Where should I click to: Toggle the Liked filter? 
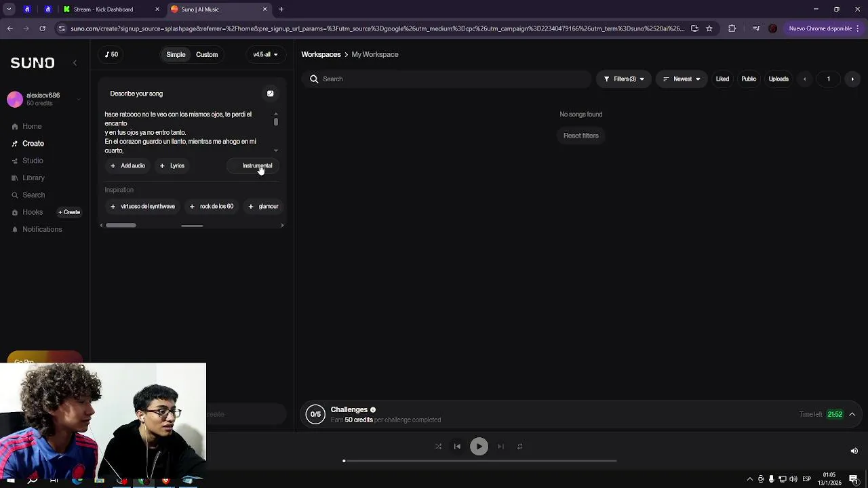click(722, 79)
